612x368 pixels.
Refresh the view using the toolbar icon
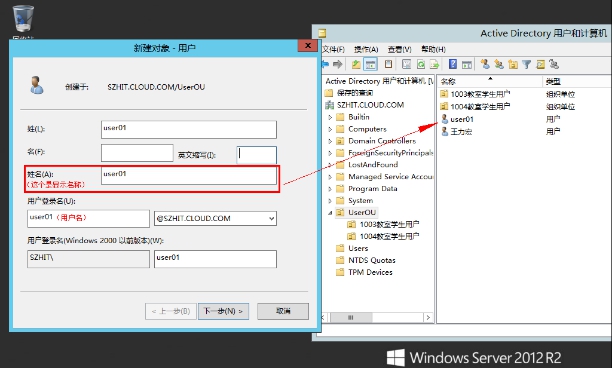coord(420,64)
